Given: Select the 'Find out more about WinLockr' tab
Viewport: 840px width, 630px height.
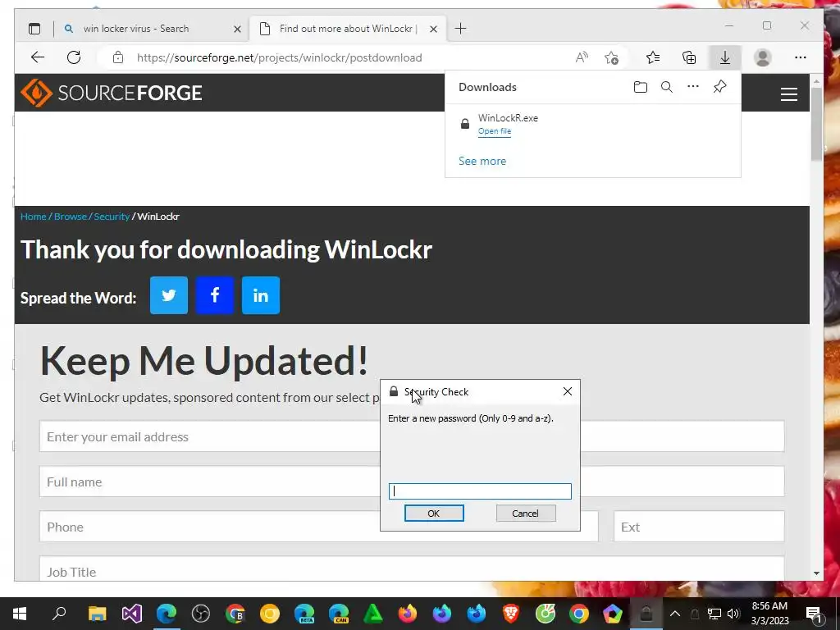Looking at the screenshot, I should [348, 29].
